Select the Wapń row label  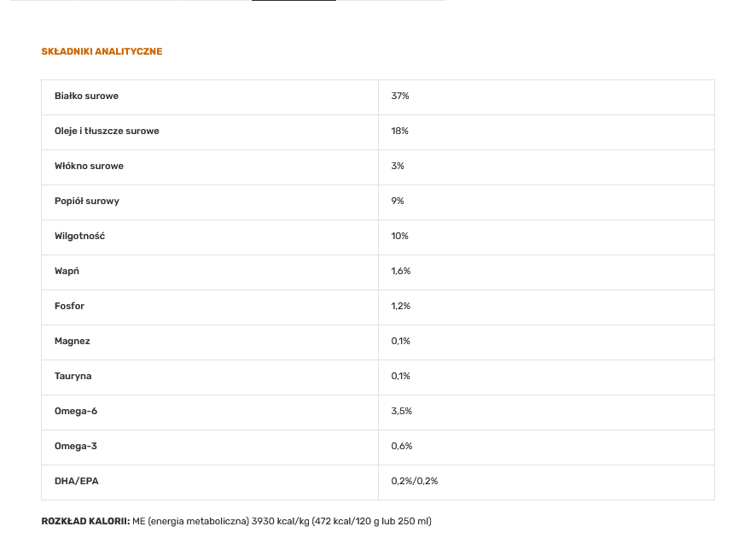67,272
